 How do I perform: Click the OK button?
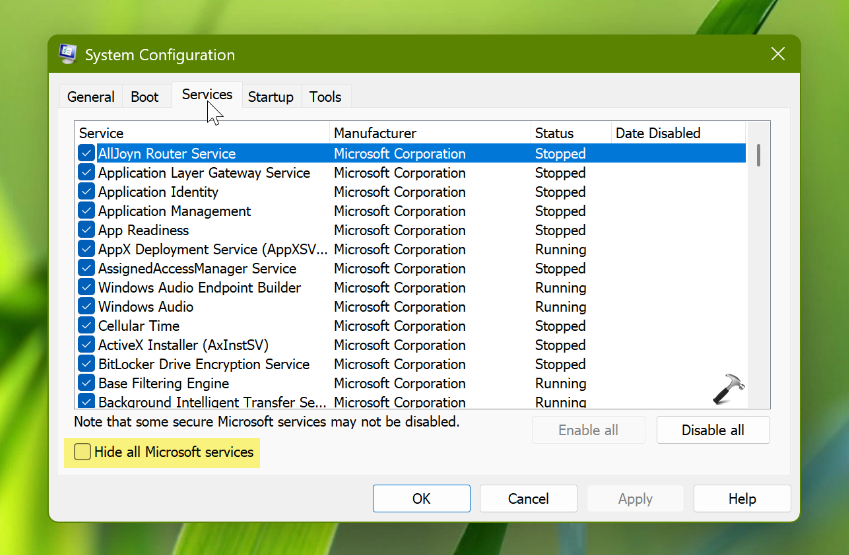(421, 498)
